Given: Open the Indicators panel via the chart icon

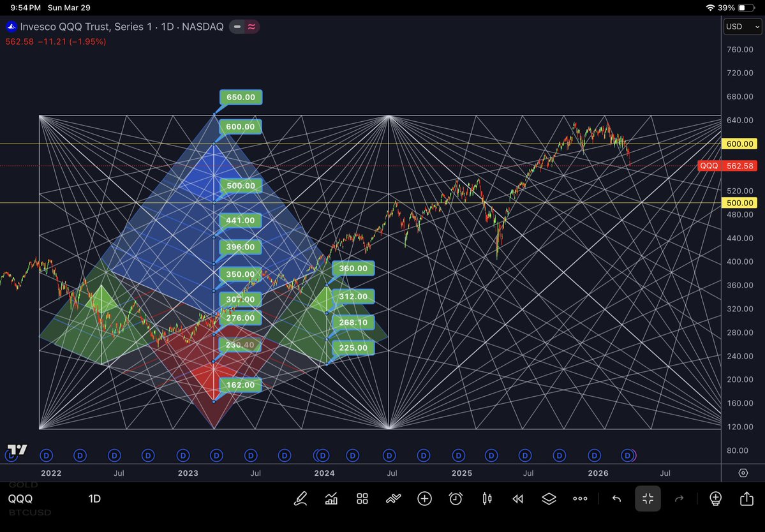Looking at the screenshot, I should point(331,499).
